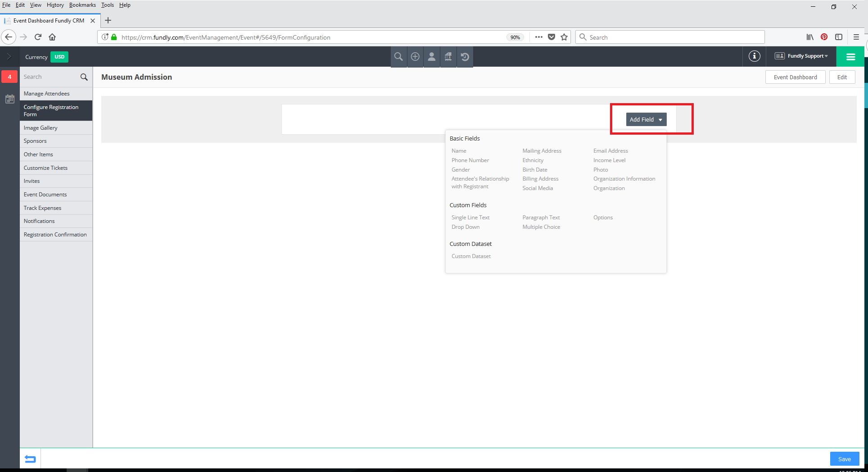Viewport: 868px width, 472px height.
Task: Open Invites in sidebar
Action: coord(56,181)
